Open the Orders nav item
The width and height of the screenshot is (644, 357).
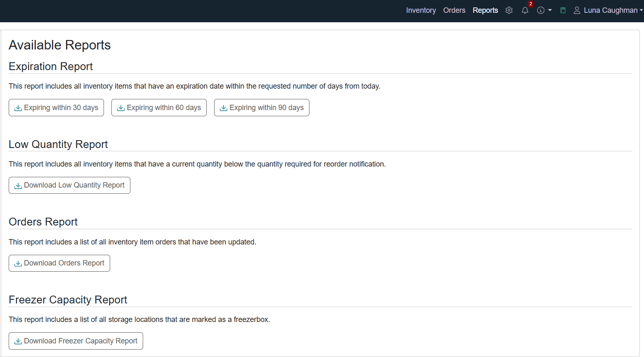point(454,10)
